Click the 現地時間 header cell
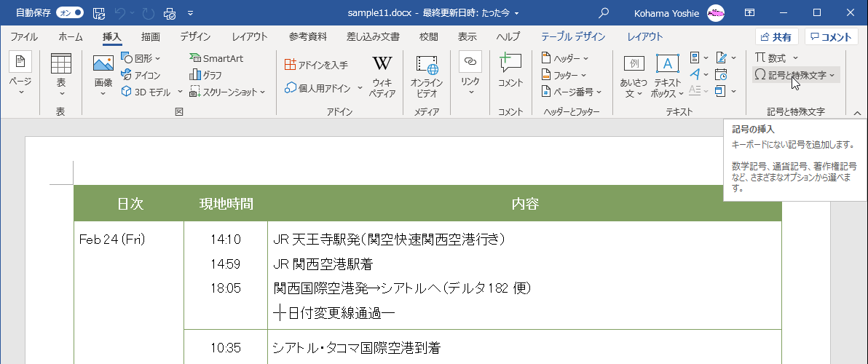 click(226, 204)
